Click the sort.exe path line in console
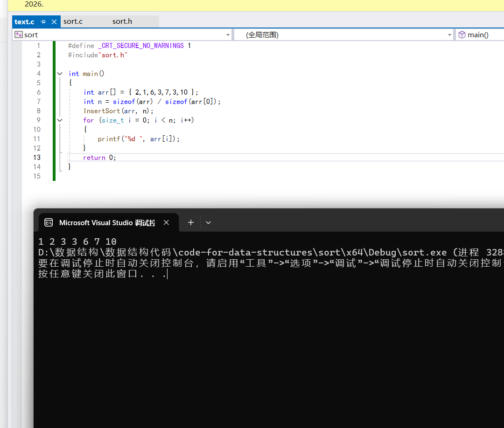Image resolution: width=504 pixels, height=428 pixels. 271,252
